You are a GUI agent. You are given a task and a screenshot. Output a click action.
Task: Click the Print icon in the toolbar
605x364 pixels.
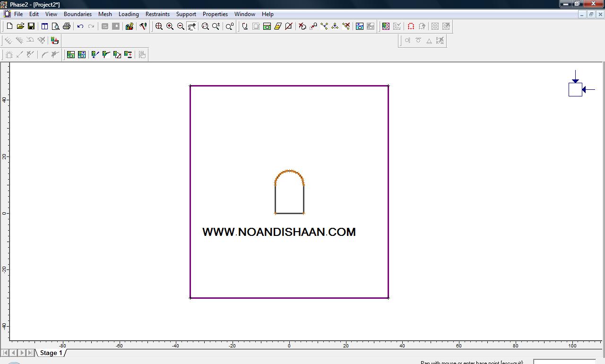pyautogui.click(x=67, y=26)
